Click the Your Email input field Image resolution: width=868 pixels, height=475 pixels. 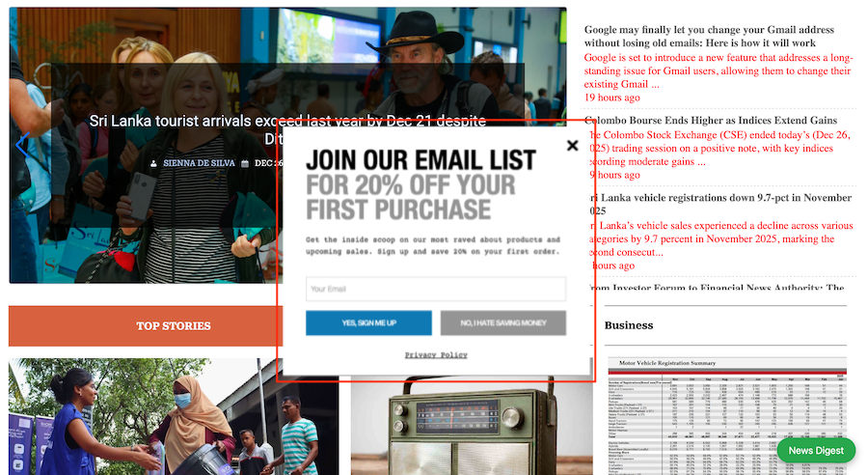pyautogui.click(x=436, y=289)
